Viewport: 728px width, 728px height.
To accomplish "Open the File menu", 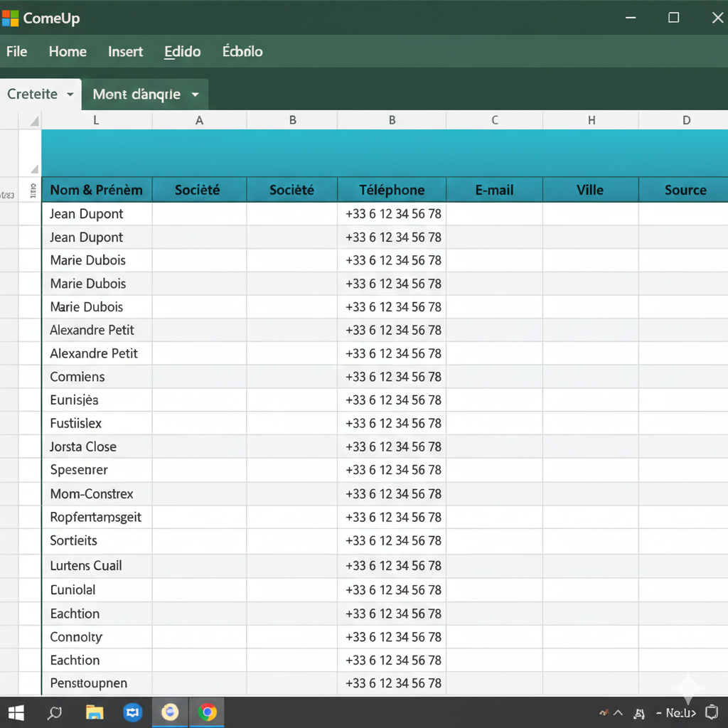I will coord(16,52).
